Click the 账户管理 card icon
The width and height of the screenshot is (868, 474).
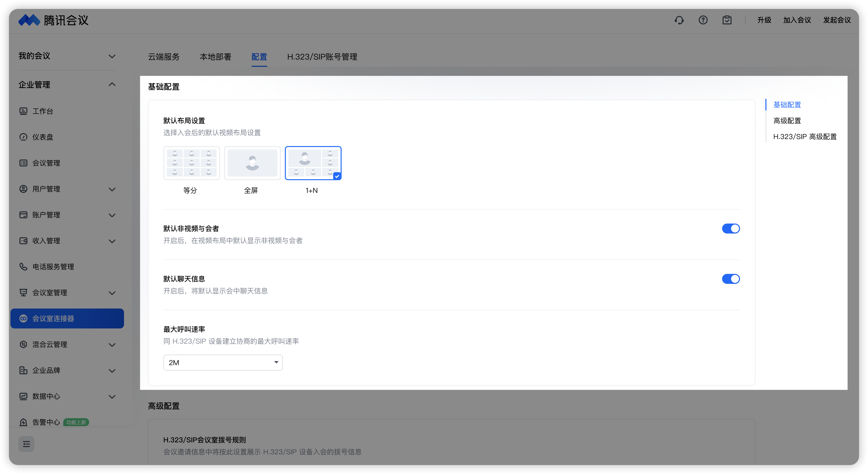tap(23, 215)
